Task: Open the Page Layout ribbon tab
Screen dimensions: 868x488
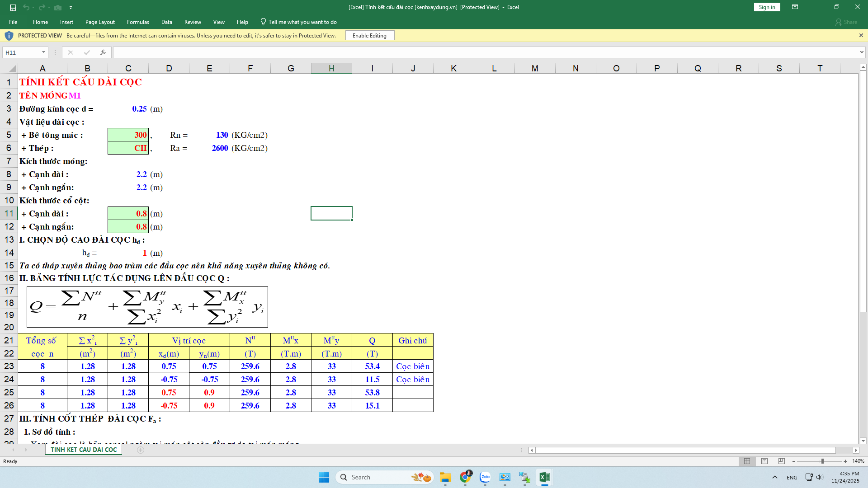Action: 100,22
